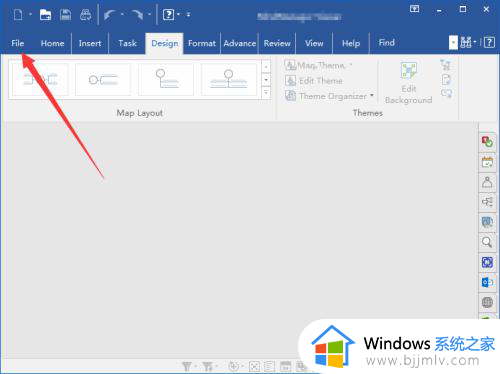500x374 pixels.
Task: Open the calendar panel from the right sidebar
Action: coord(487,163)
